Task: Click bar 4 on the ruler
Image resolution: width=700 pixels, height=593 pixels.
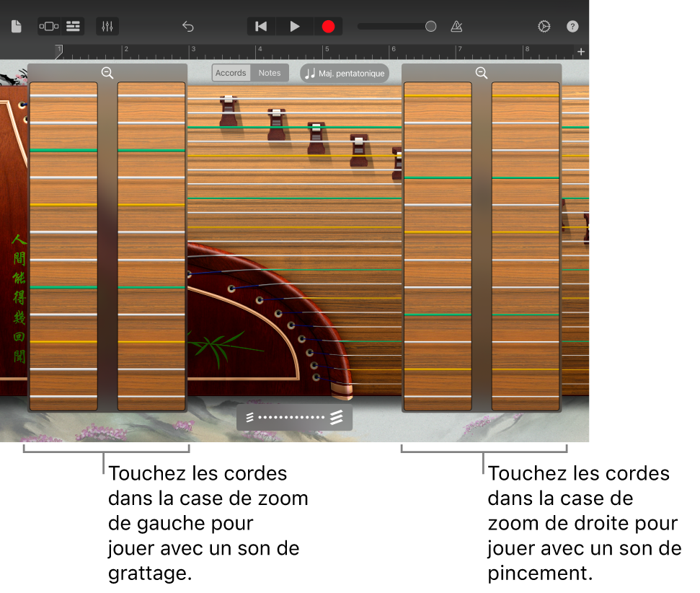Action: pyautogui.click(x=260, y=51)
